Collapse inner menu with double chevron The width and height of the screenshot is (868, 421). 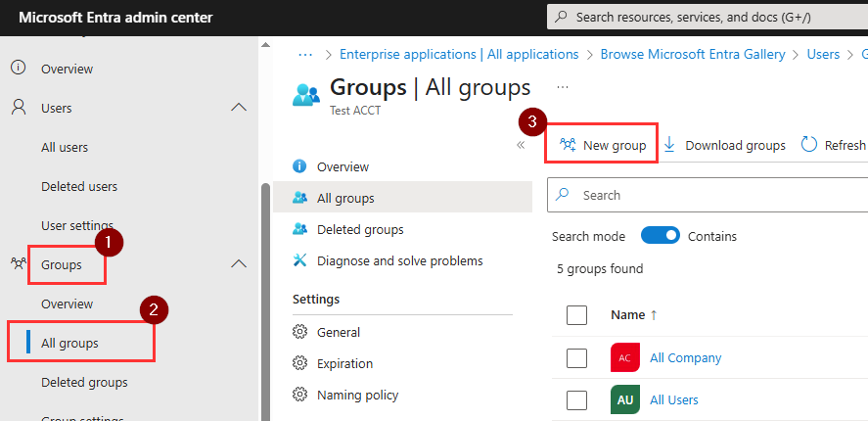pos(521,145)
